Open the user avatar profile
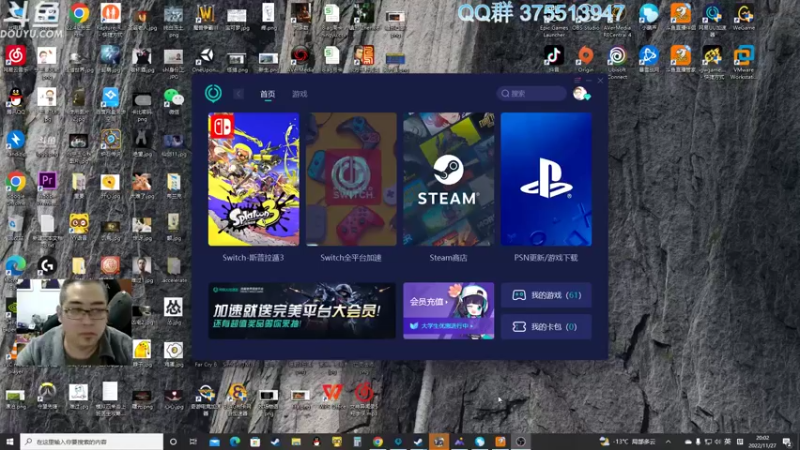Viewport: 800px width, 450px height. [581, 93]
